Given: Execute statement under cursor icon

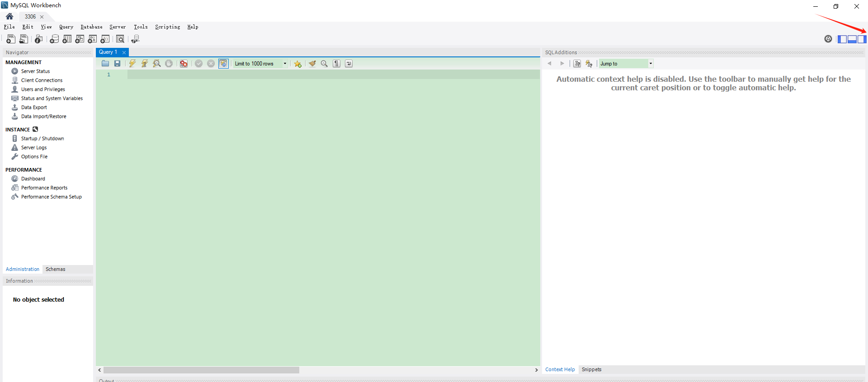Looking at the screenshot, I should pyautogui.click(x=145, y=64).
